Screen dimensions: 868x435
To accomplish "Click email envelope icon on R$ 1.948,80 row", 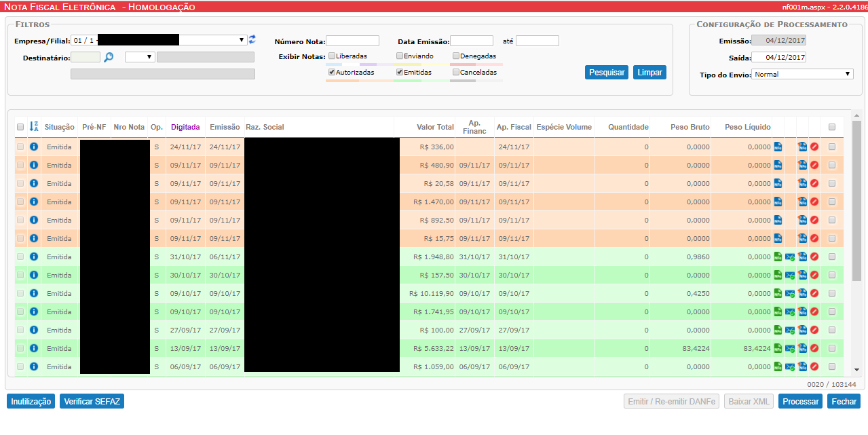I will (790, 257).
